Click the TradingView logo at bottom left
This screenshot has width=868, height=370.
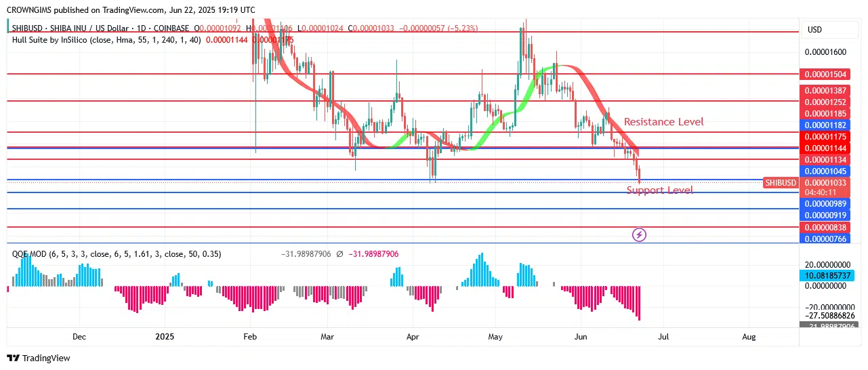click(39, 358)
